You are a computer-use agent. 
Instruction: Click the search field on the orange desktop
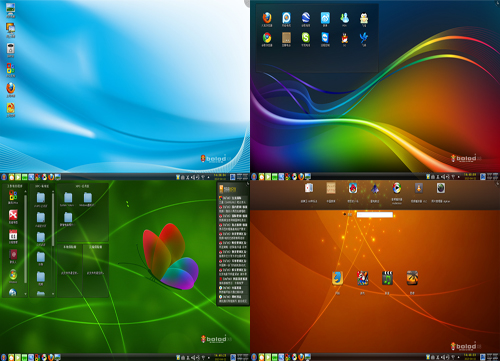pos(375,215)
